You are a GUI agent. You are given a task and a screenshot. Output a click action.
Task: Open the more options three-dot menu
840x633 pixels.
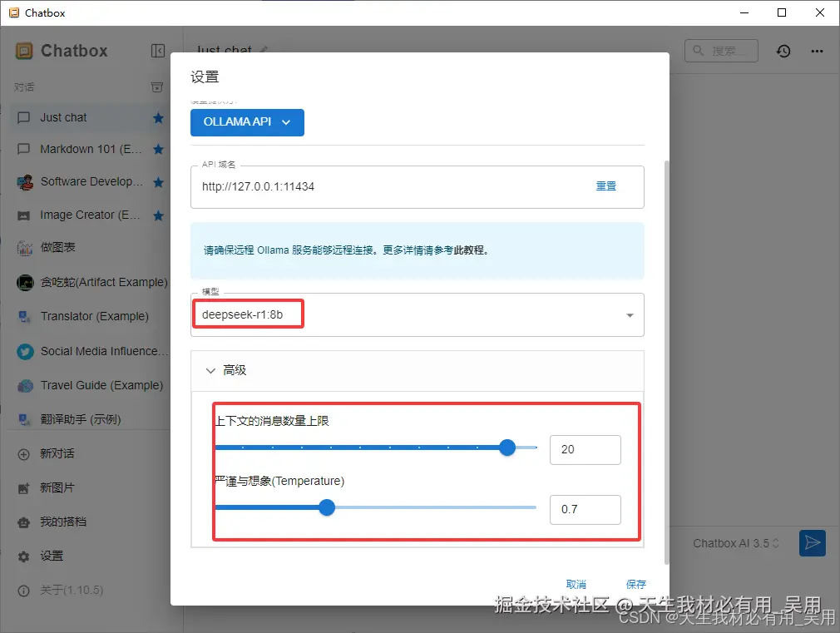pyautogui.click(x=817, y=51)
